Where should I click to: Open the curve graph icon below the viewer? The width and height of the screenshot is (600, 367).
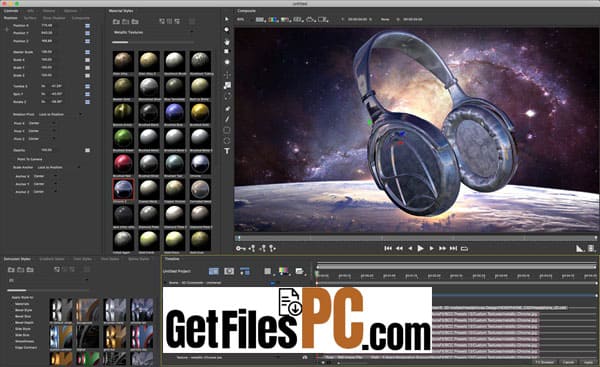(x=580, y=249)
